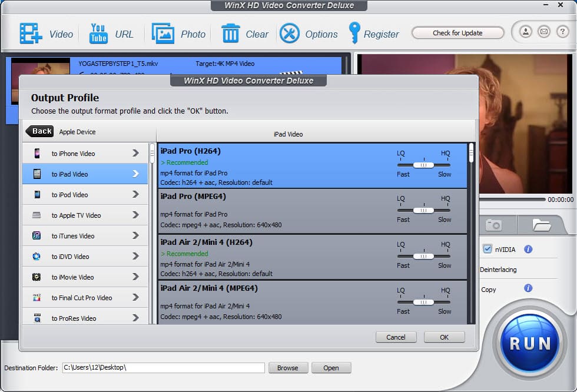Click the ProRes Video icon

[37, 318]
